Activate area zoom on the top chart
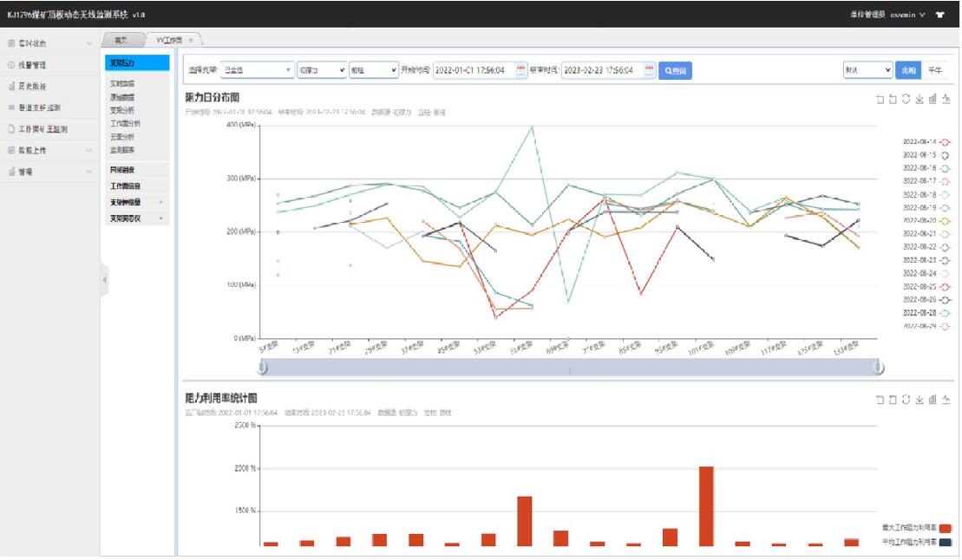The height and width of the screenshot is (560, 962). pos(880,100)
